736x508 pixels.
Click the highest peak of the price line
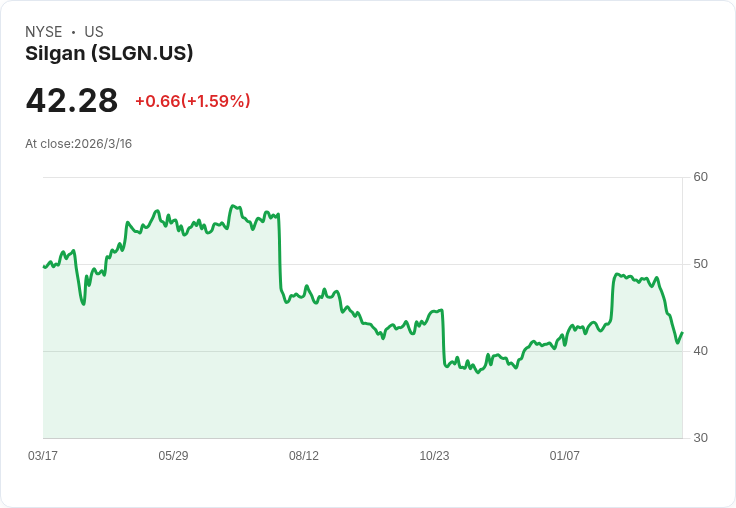(232, 206)
